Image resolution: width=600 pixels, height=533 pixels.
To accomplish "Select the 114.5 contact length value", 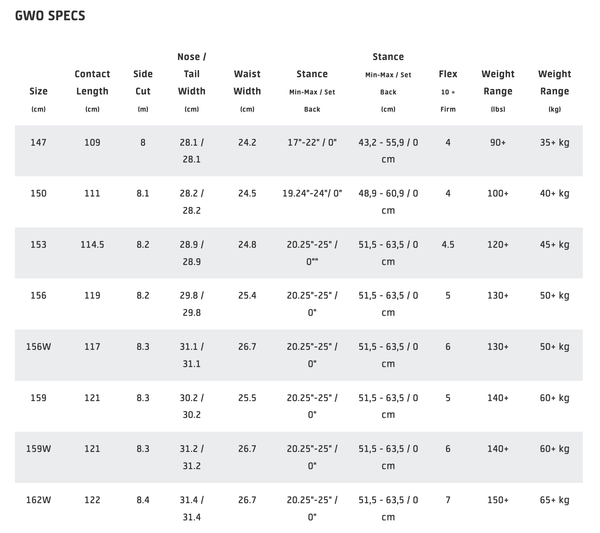I will (x=92, y=244).
